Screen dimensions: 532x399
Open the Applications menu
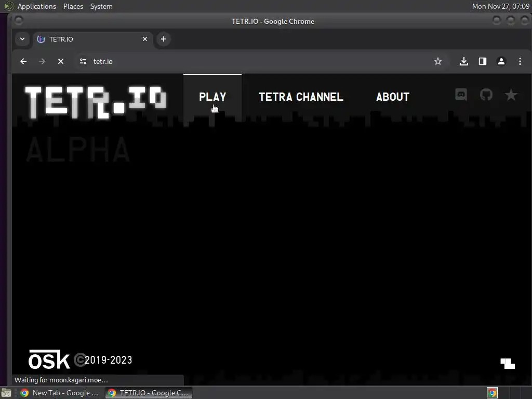point(37,6)
